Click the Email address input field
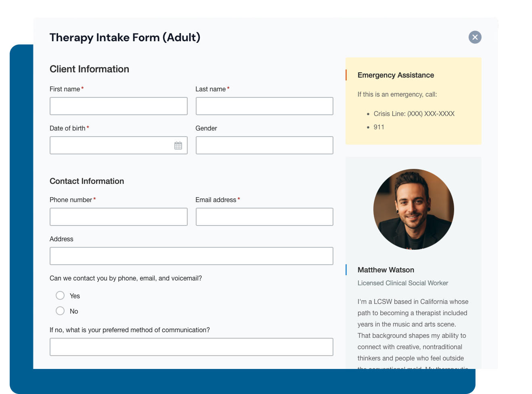 click(264, 217)
